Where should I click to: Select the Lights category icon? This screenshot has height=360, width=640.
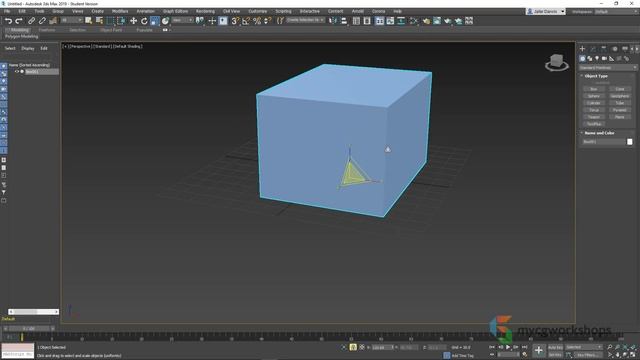coord(597,59)
